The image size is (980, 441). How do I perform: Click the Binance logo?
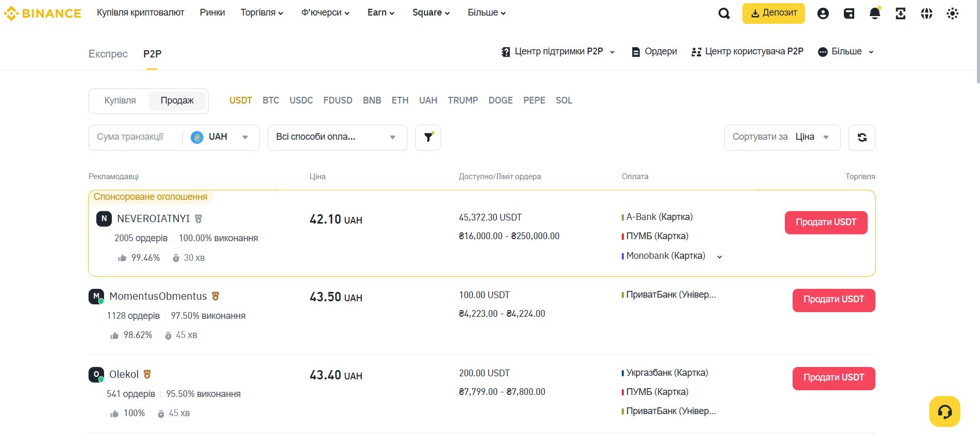[42, 13]
